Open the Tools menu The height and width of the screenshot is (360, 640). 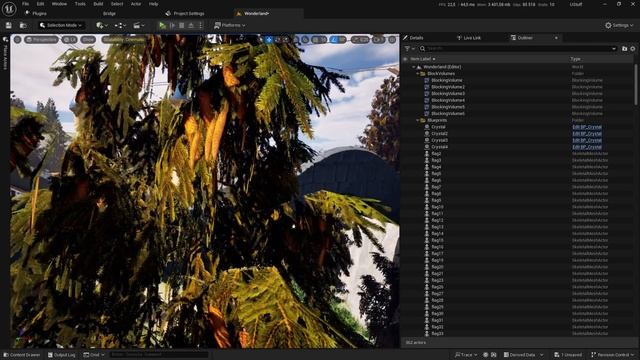click(80, 4)
